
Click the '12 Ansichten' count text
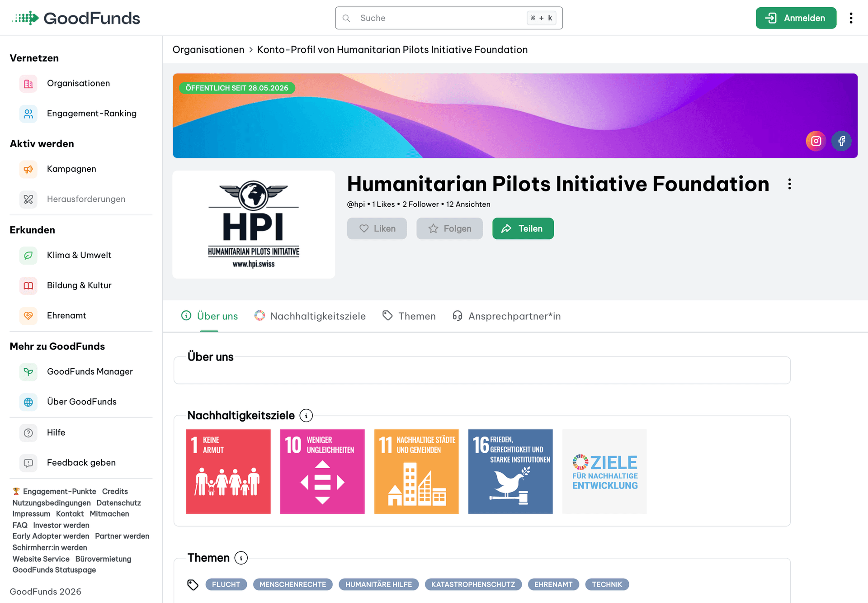click(468, 204)
